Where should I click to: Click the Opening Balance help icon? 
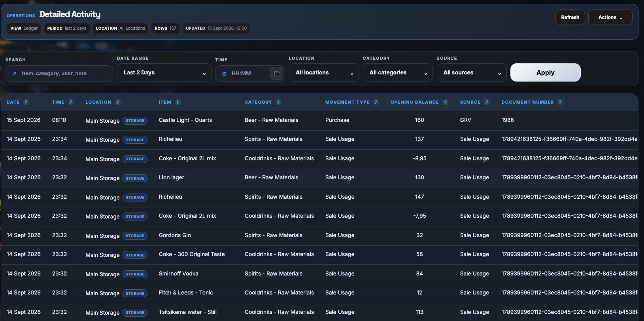tap(446, 102)
